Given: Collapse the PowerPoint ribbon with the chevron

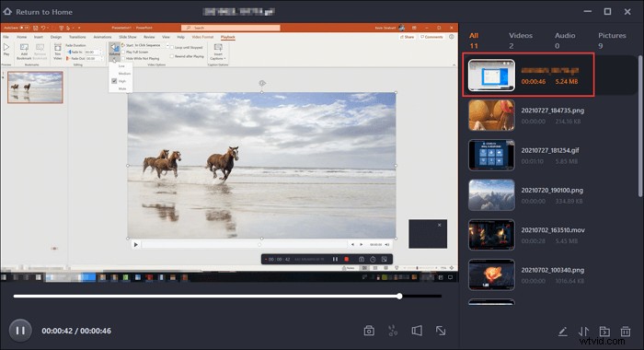Looking at the screenshot, I should click(454, 65).
